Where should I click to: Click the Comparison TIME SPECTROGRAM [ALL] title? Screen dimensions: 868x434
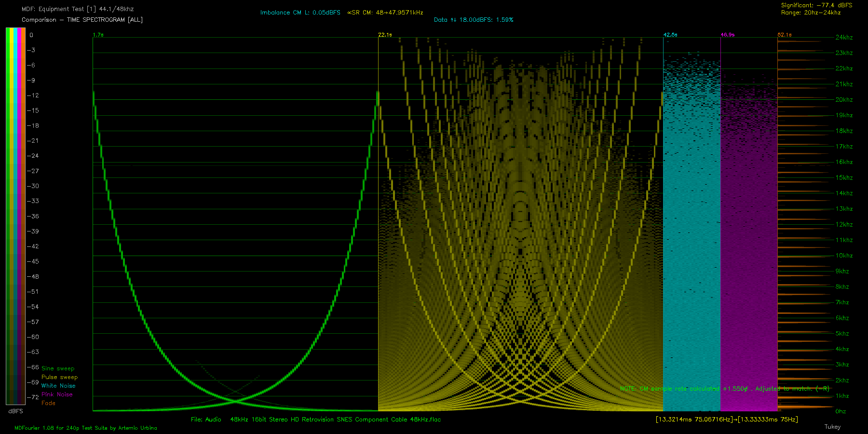point(82,20)
